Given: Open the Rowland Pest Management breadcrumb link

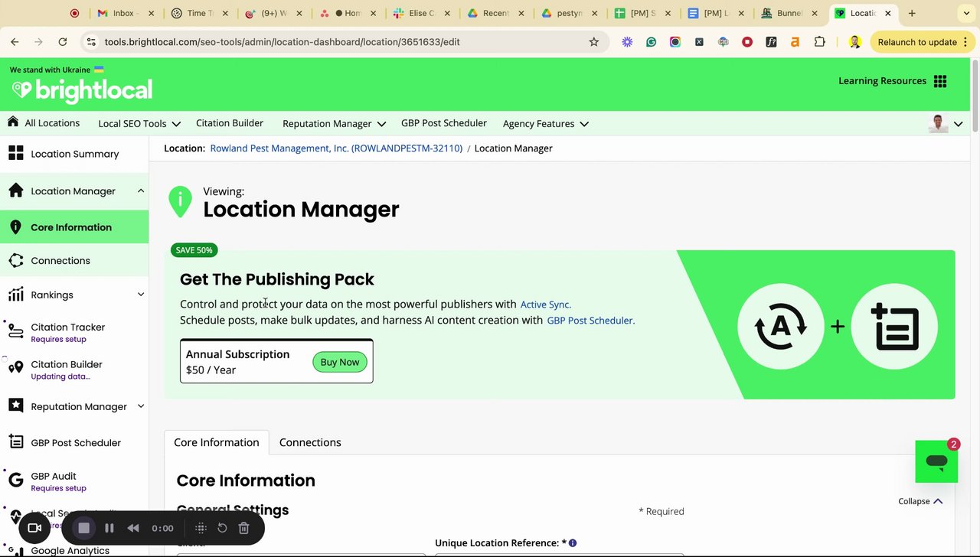Looking at the screenshot, I should 336,148.
